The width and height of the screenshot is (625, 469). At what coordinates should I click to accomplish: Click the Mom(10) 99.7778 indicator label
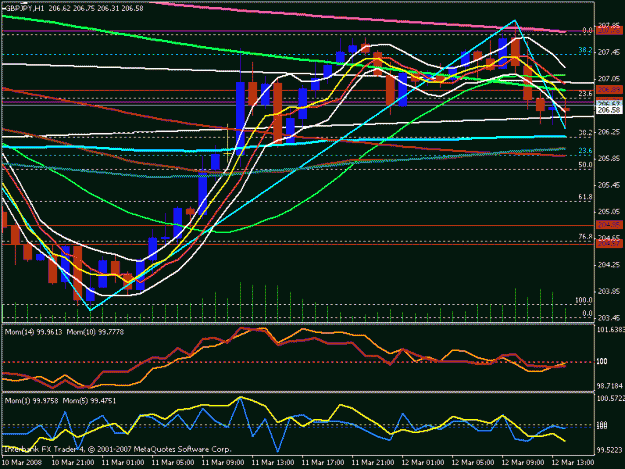pos(95,332)
